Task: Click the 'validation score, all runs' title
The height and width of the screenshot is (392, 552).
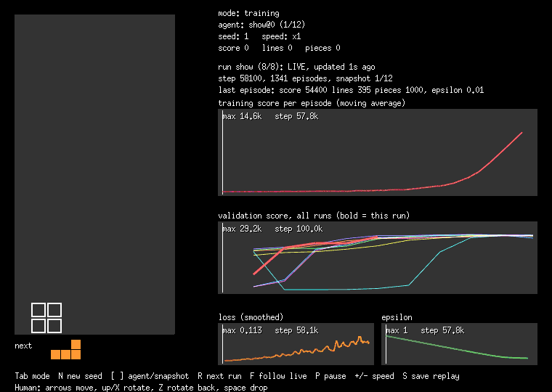Action: [314, 216]
